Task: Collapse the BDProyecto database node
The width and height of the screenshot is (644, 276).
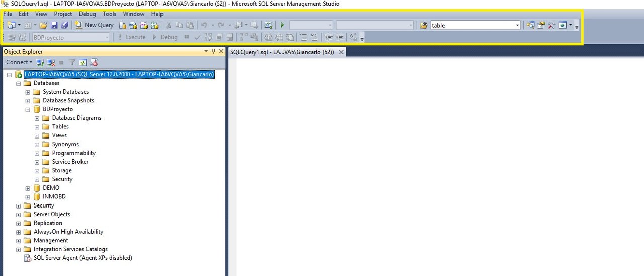Action: click(x=28, y=109)
